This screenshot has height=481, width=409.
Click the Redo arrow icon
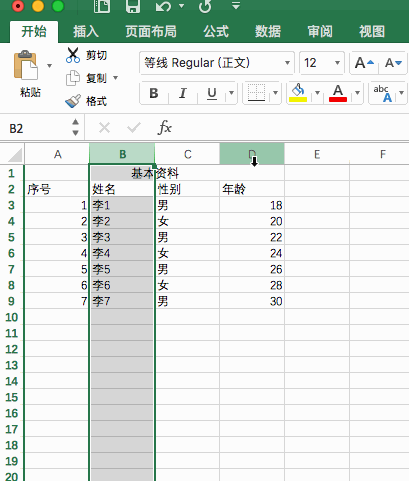(x=205, y=6)
